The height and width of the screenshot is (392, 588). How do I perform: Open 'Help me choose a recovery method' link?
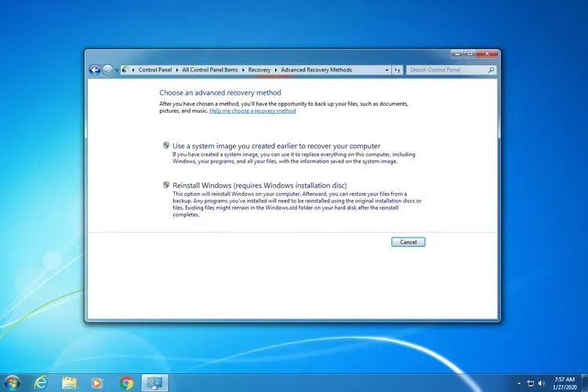(252, 111)
